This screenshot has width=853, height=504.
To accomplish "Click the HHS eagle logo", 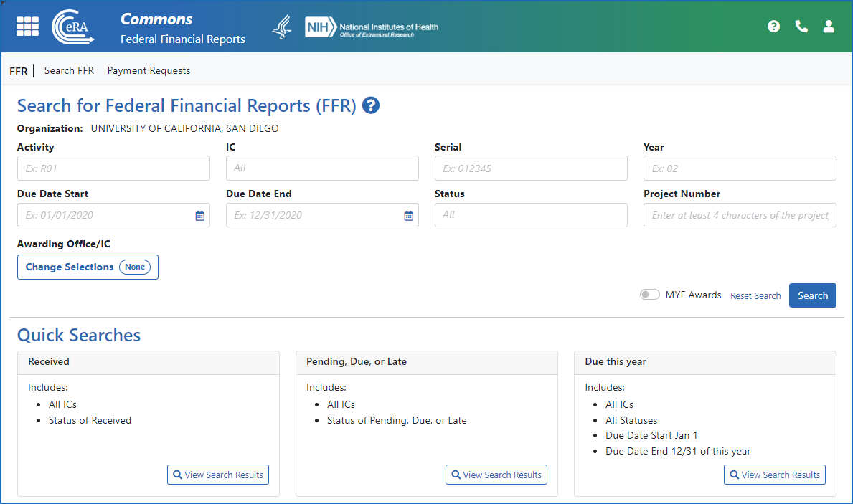I will pyautogui.click(x=282, y=27).
